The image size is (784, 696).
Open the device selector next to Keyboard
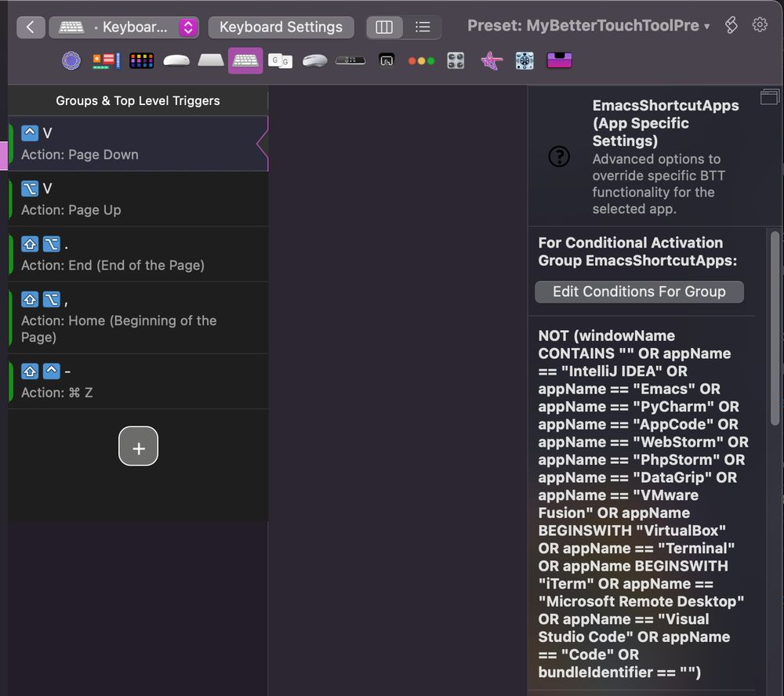(188, 27)
